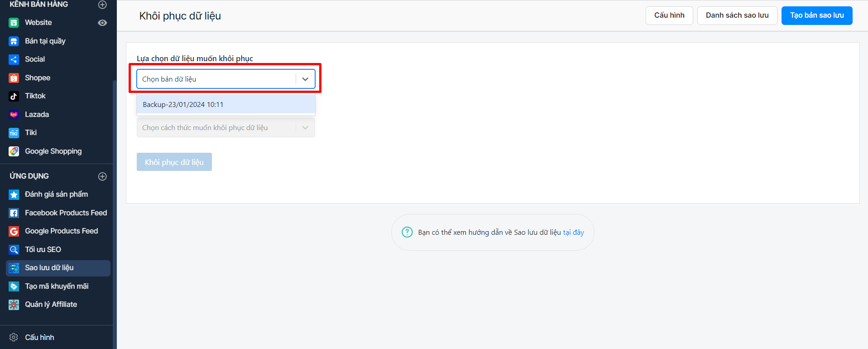Viewport: 868px width, 349px height.
Task: Click the Tiktok icon
Action: [14, 96]
